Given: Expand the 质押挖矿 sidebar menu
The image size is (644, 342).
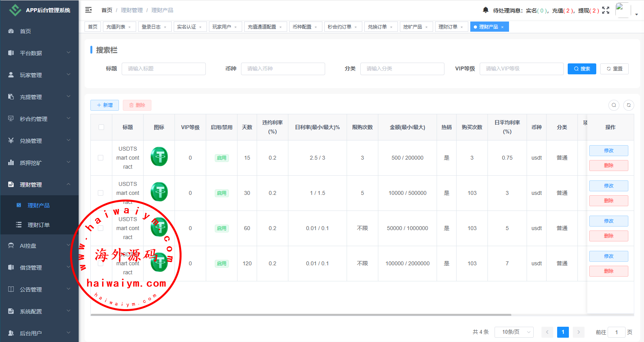Looking at the screenshot, I should coord(39,163).
